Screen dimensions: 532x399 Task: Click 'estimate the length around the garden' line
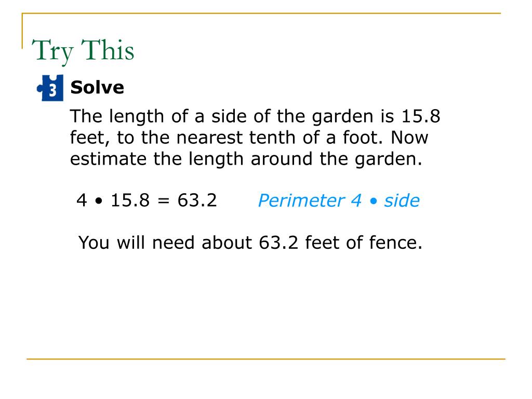click(x=246, y=159)
